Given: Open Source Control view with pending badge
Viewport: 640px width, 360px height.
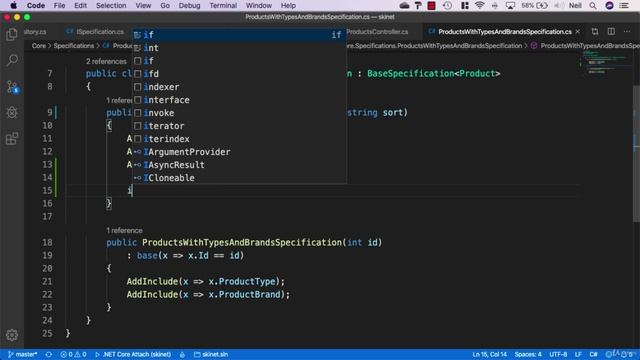Looking at the screenshot, I should pos(12,87).
